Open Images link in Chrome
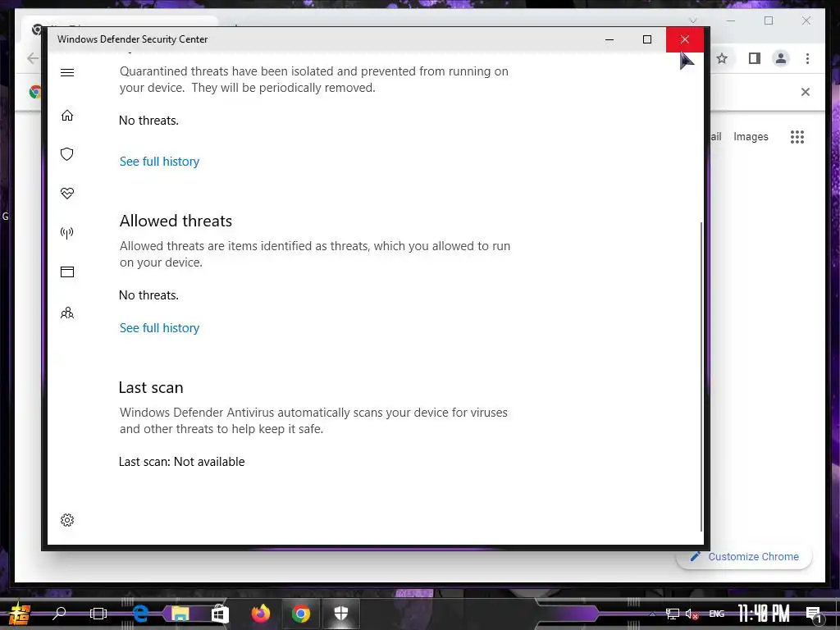 click(x=751, y=137)
